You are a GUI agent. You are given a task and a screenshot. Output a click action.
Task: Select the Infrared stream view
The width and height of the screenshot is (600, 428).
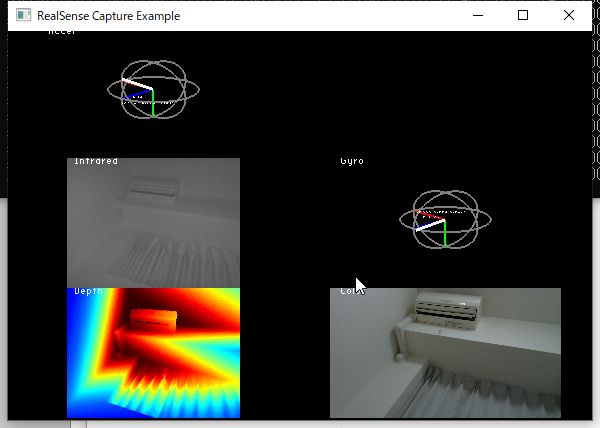tap(153, 222)
